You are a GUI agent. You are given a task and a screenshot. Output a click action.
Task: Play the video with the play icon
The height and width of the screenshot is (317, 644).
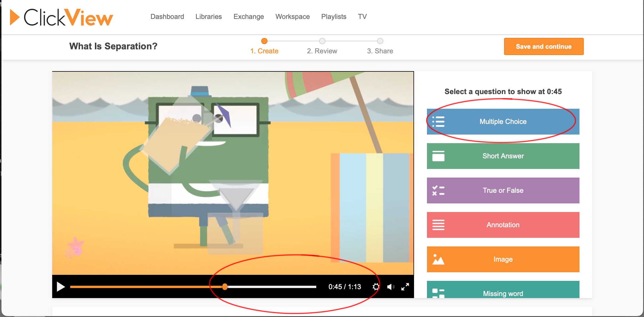point(61,287)
